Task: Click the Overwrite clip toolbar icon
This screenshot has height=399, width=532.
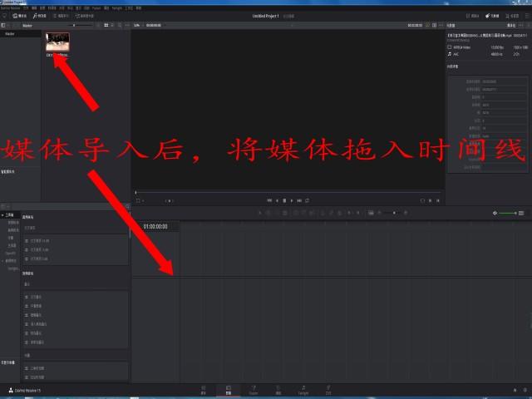Action: [x=303, y=213]
